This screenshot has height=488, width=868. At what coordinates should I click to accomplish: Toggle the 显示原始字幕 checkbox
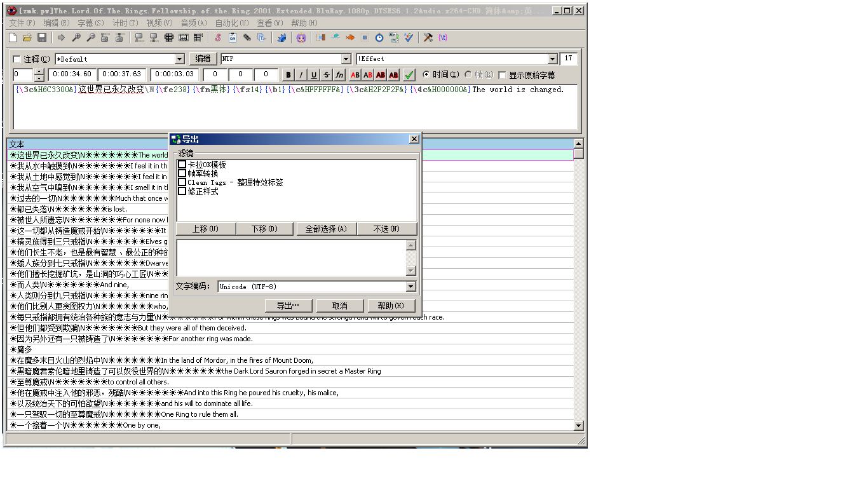click(503, 75)
